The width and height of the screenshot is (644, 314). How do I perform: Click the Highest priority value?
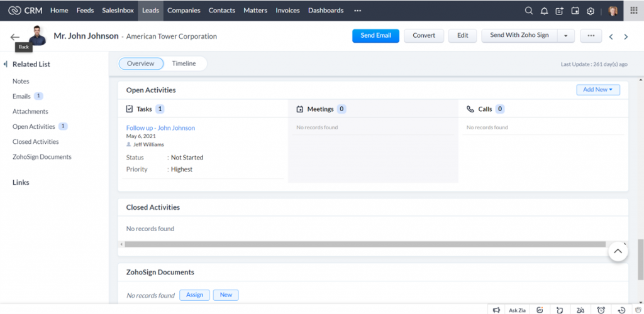182,170
